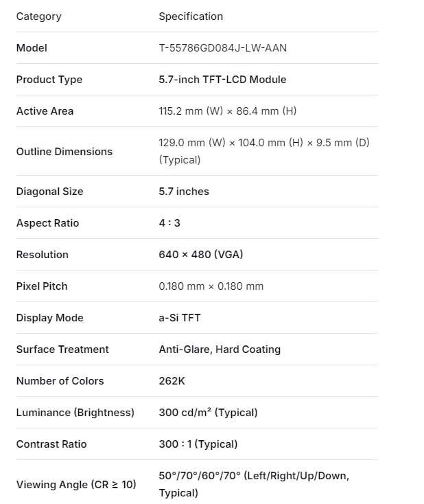Image resolution: width=424 pixels, height=504 pixels.
Task: Select the Pixel Pitch label
Action: point(42,286)
